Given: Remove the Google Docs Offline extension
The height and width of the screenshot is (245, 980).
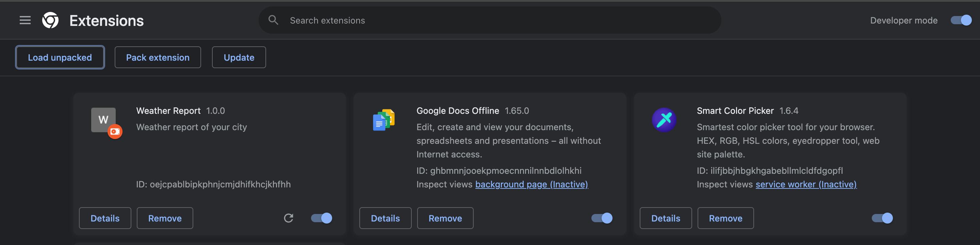Looking at the screenshot, I should (445, 218).
